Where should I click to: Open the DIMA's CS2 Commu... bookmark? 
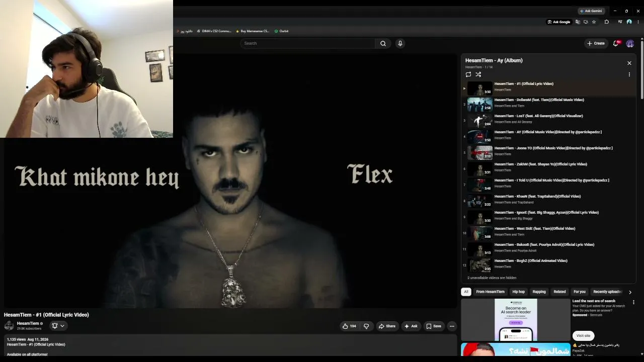pos(214,31)
